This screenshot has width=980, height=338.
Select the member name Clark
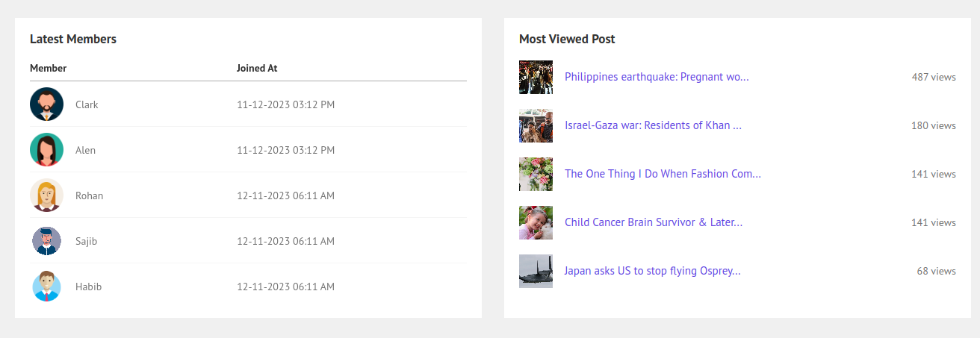(87, 104)
